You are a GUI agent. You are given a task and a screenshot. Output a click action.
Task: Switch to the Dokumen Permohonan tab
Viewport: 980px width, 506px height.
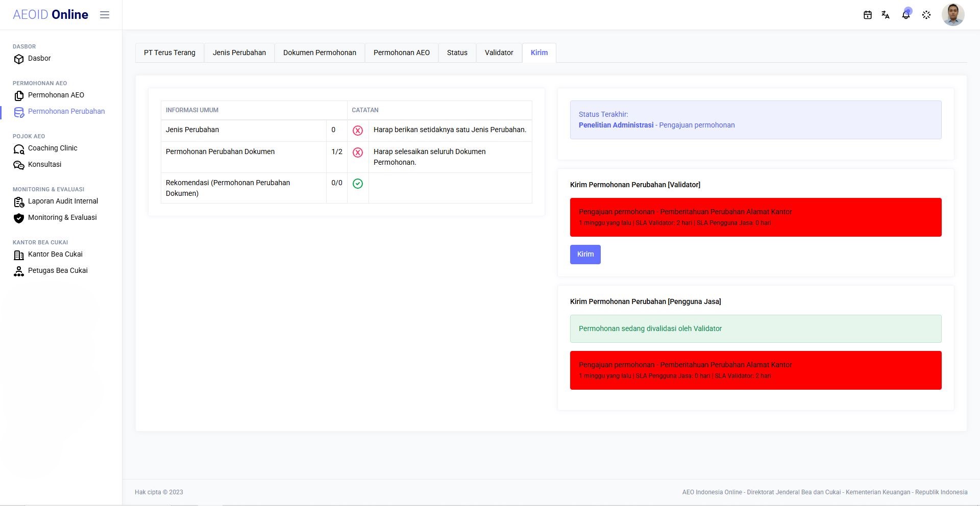tap(320, 53)
